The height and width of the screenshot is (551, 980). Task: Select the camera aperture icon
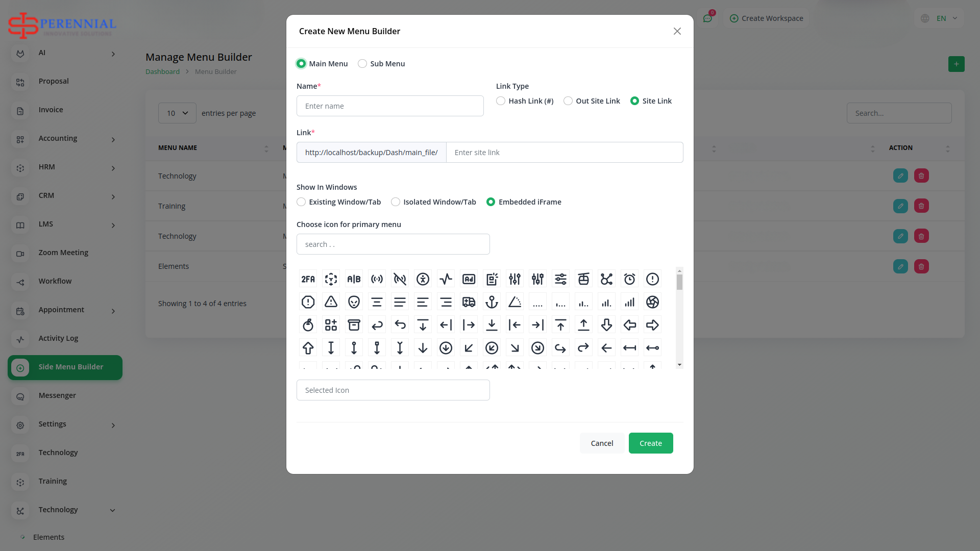(x=652, y=302)
